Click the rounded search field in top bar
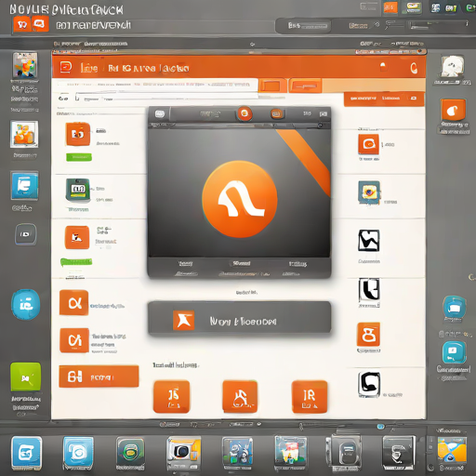The image size is (476, 476). click(302, 26)
